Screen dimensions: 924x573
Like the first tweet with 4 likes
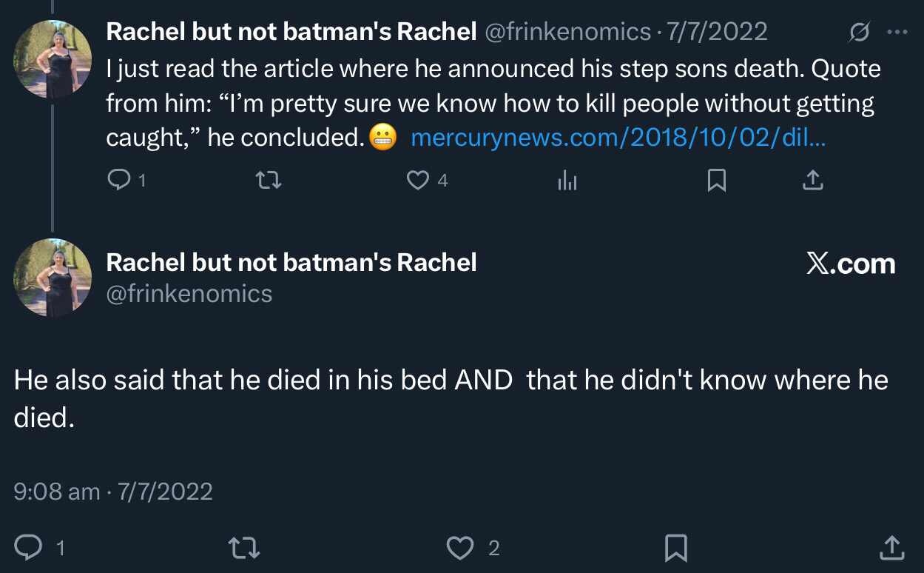(419, 180)
